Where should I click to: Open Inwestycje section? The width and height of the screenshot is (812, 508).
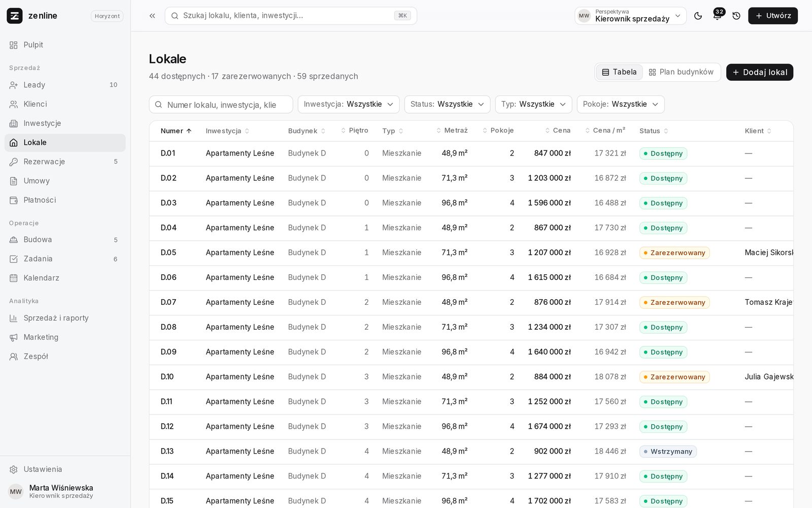[x=65, y=123]
